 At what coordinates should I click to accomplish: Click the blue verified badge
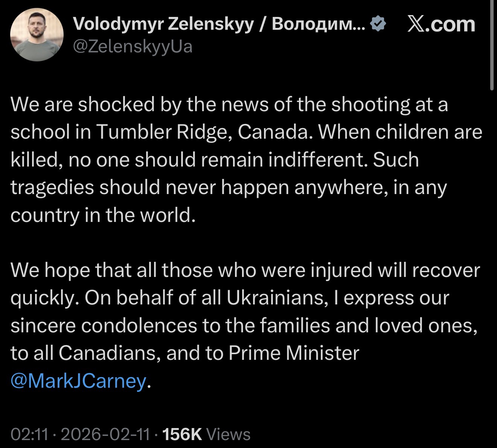[x=378, y=24]
